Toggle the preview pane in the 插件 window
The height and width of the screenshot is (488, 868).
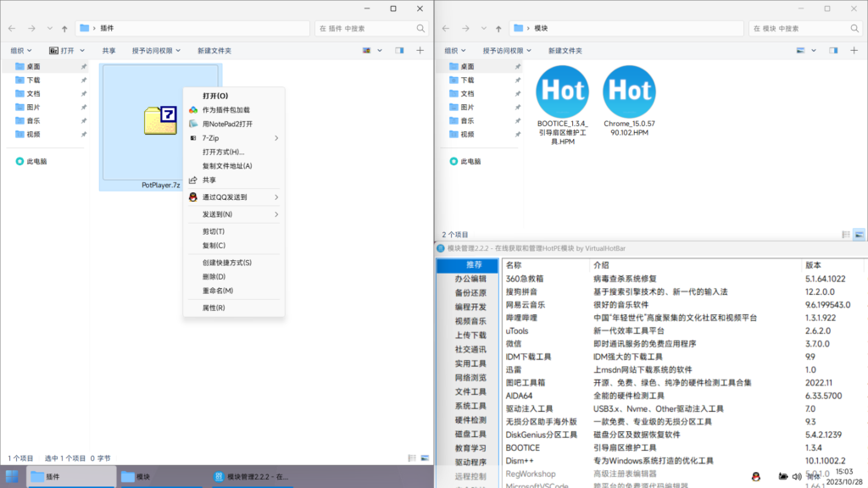[x=400, y=50]
